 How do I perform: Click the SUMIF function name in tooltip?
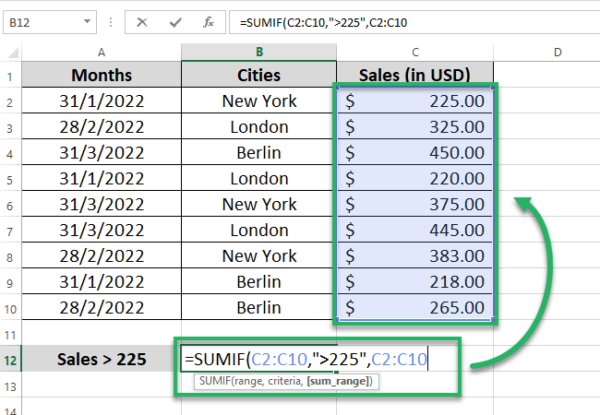pos(215,381)
